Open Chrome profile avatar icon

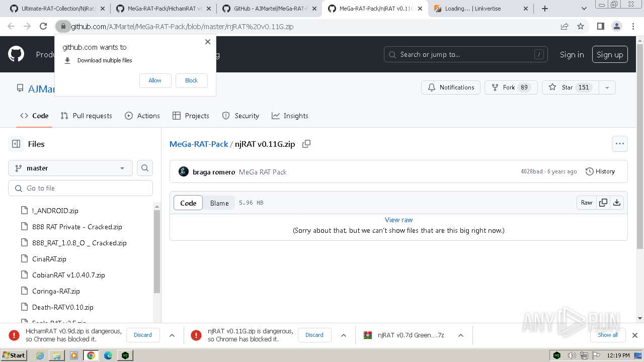(x=616, y=27)
